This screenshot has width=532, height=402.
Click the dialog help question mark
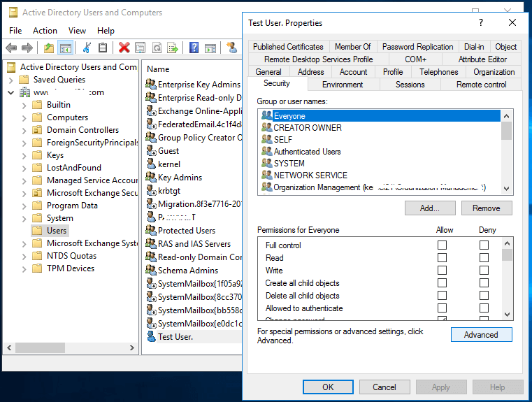481,23
